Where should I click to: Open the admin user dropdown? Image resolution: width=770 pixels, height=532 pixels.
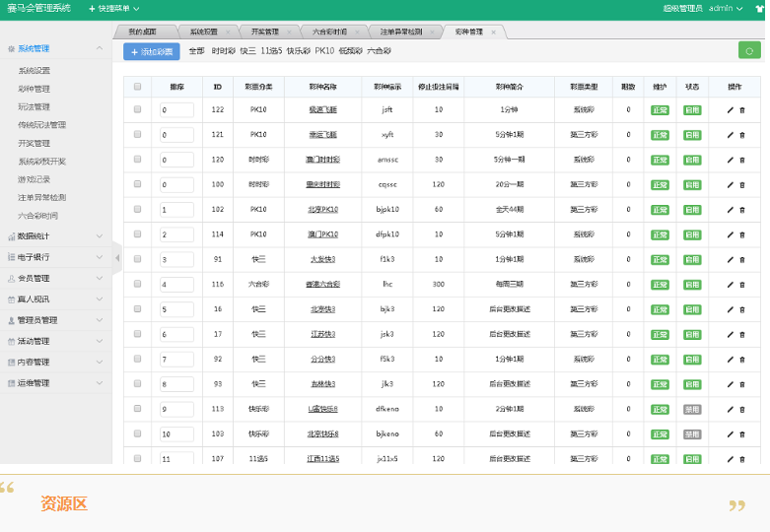click(x=726, y=8)
